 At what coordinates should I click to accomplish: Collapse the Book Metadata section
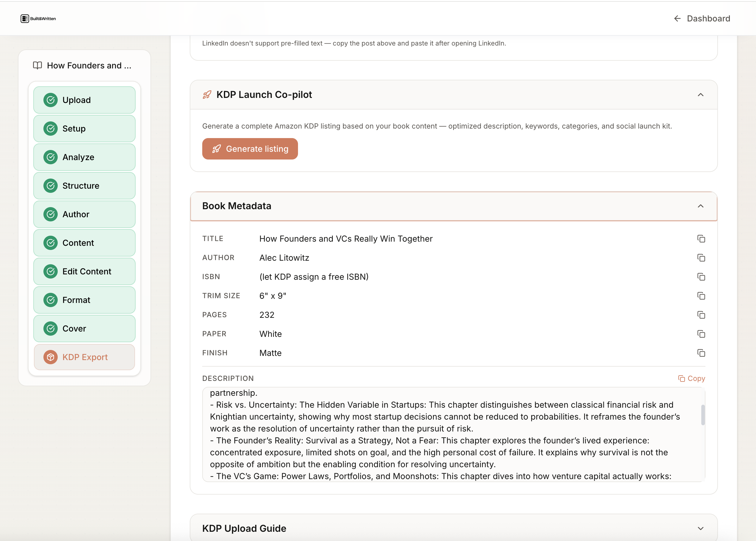pyautogui.click(x=701, y=206)
